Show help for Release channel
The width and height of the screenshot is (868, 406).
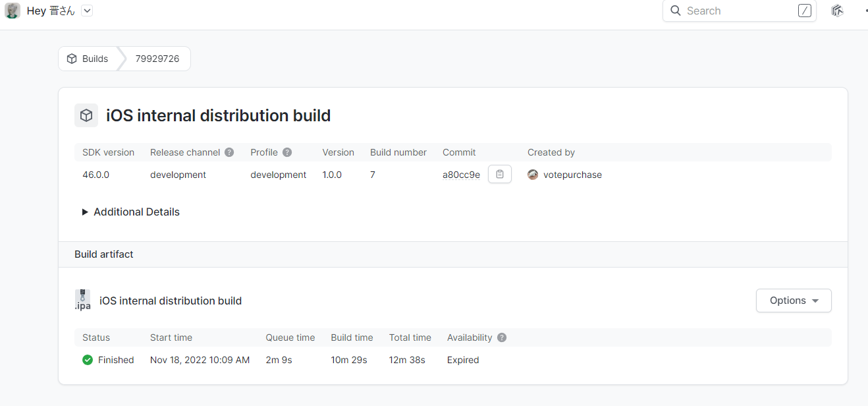pyautogui.click(x=229, y=152)
